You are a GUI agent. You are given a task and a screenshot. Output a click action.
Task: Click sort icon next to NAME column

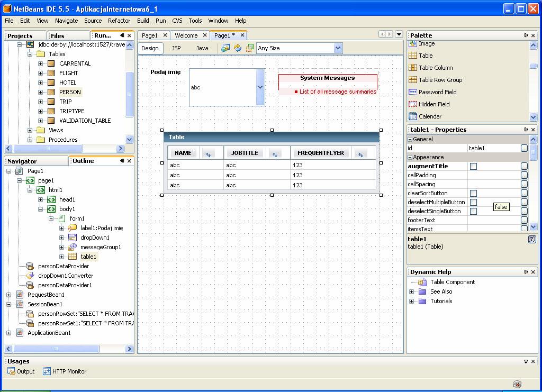208,154
